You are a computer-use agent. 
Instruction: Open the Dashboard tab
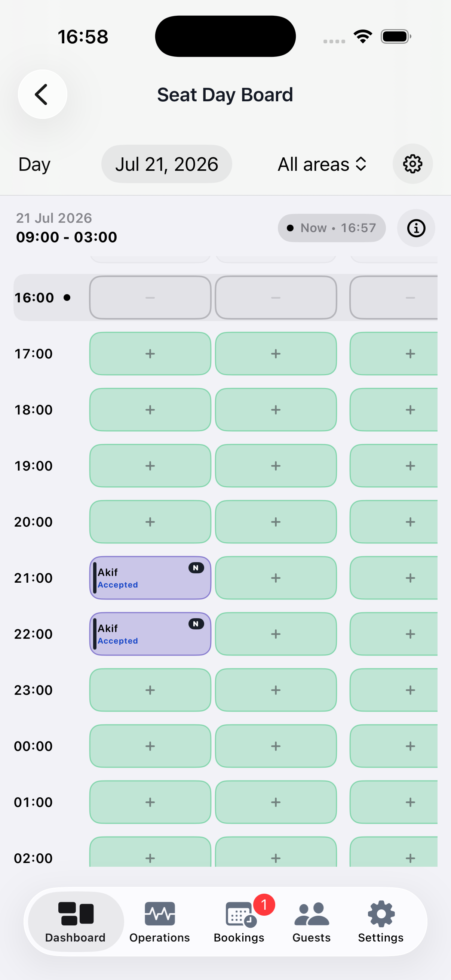point(76,921)
